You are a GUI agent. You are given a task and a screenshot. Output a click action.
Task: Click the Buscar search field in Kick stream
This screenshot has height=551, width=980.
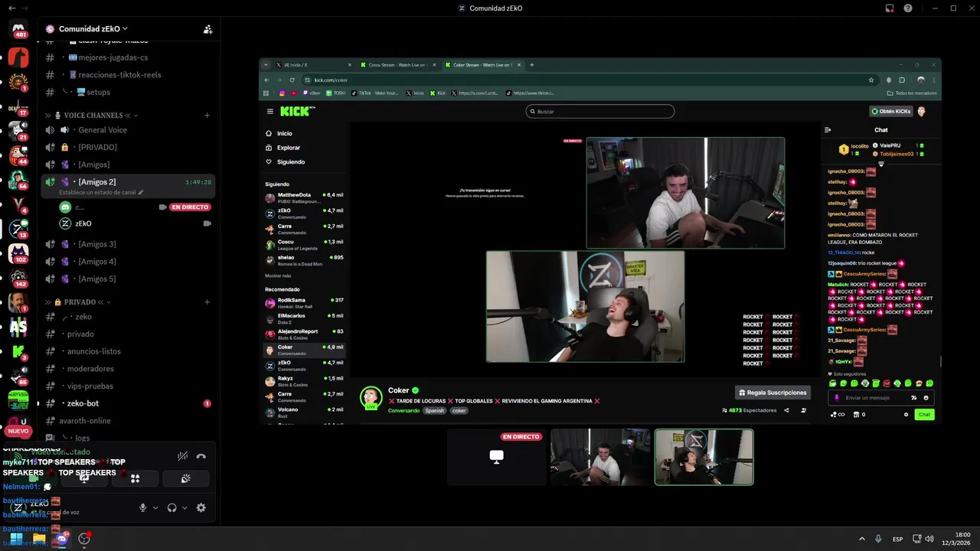600,112
